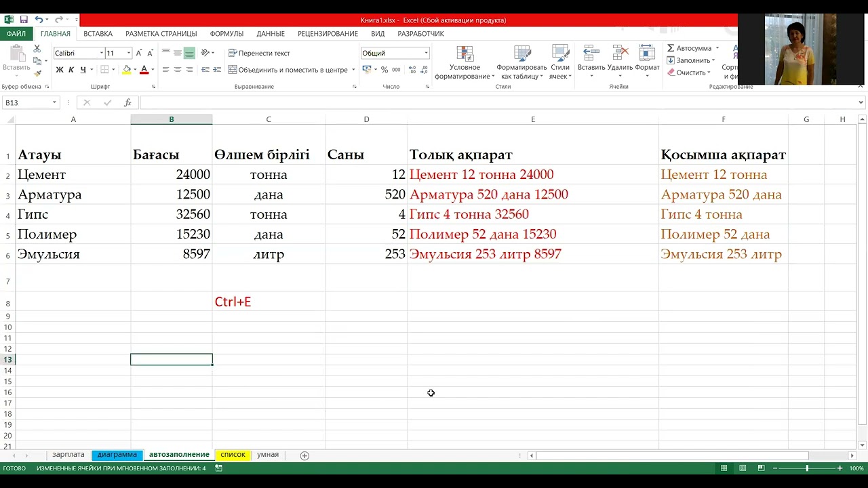This screenshot has height=488, width=868.
Task: Open the Автосумма dropdown
Action: click(x=717, y=48)
